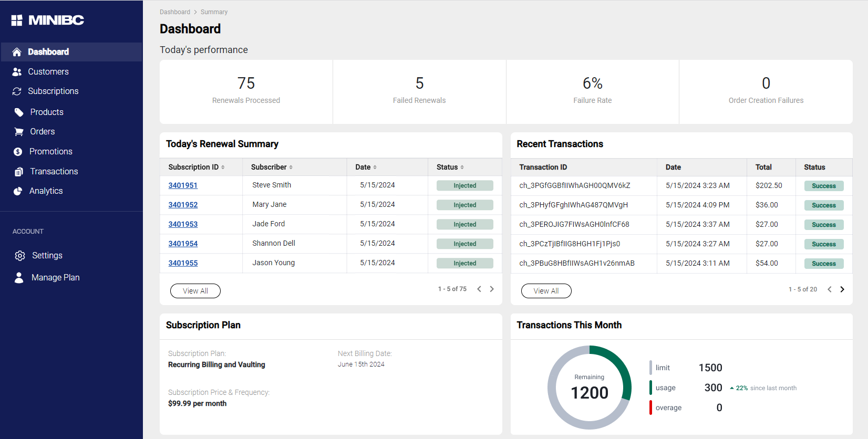Click the Products tag icon

(x=19, y=112)
